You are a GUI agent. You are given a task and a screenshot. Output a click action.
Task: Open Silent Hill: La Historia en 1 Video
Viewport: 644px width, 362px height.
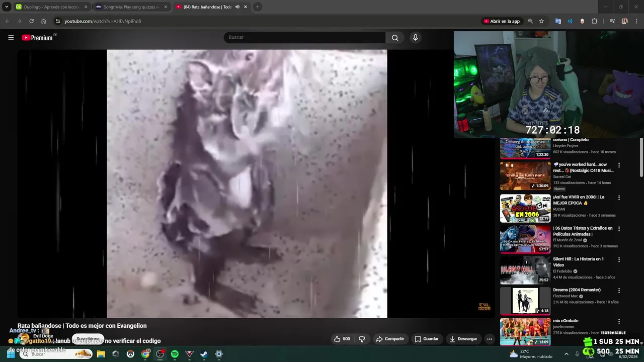coord(578,261)
